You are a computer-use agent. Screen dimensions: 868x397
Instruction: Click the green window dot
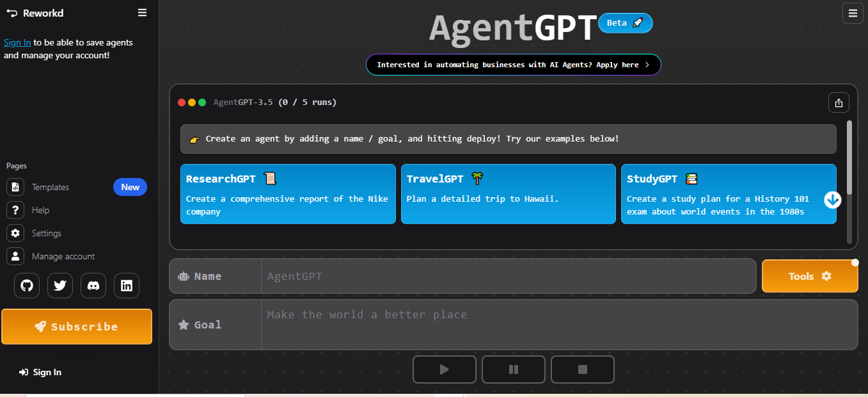tap(202, 102)
